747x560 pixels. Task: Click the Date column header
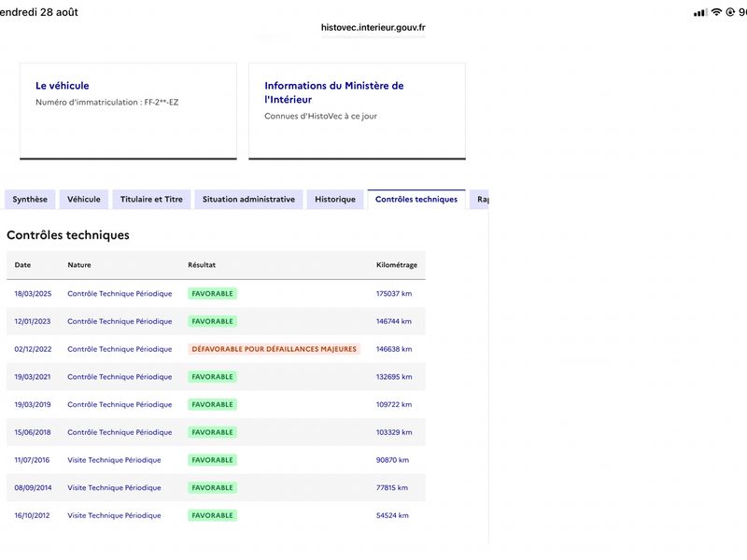click(22, 265)
